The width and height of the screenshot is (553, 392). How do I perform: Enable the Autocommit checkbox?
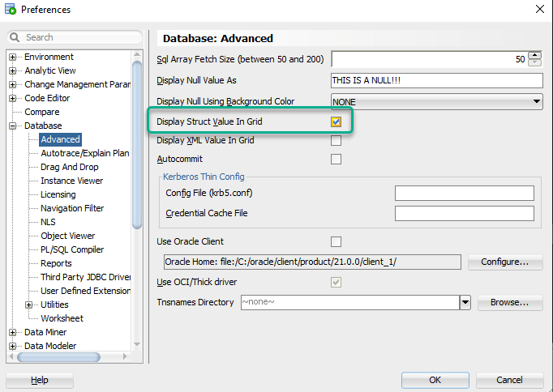[337, 160]
